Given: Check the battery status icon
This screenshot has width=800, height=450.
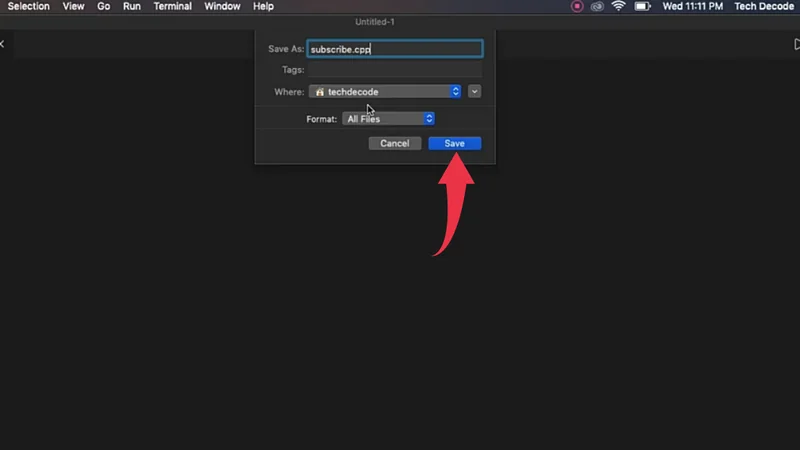Looking at the screenshot, I should click(642, 6).
